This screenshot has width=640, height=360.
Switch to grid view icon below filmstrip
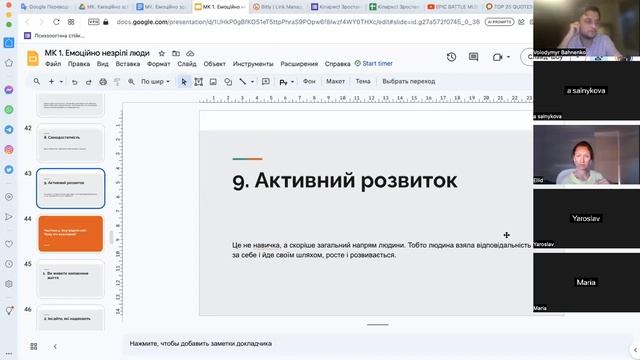coord(34,346)
